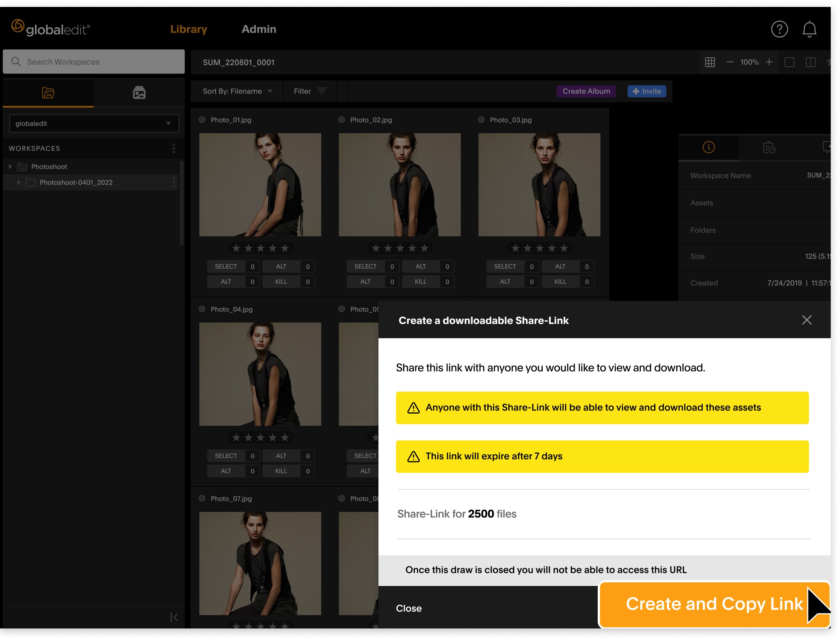
Task: Click the Create Album button
Action: pyautogui.click(x=586, y=91)
